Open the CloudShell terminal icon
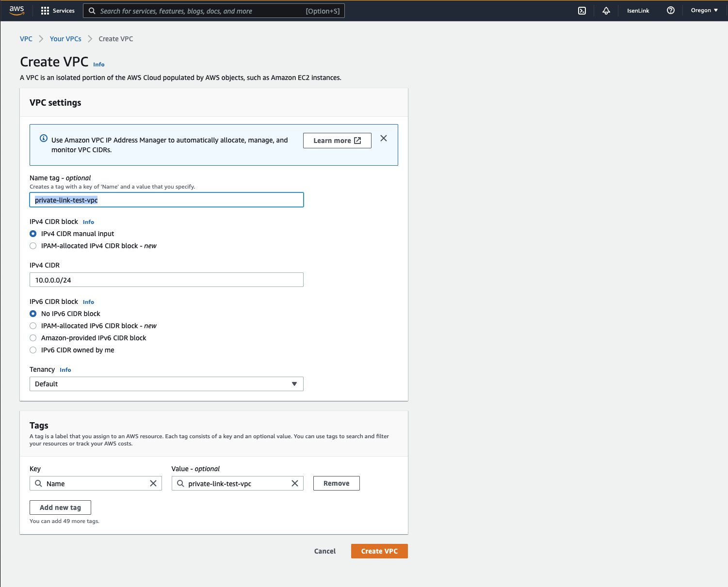Viewport: 728px width, 587px height. [582, 11]
